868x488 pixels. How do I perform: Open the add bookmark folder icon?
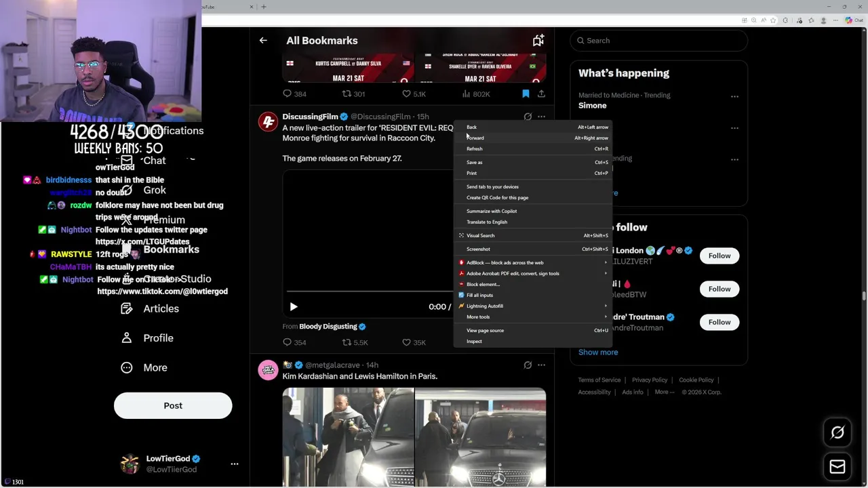(x=538, y=41)
